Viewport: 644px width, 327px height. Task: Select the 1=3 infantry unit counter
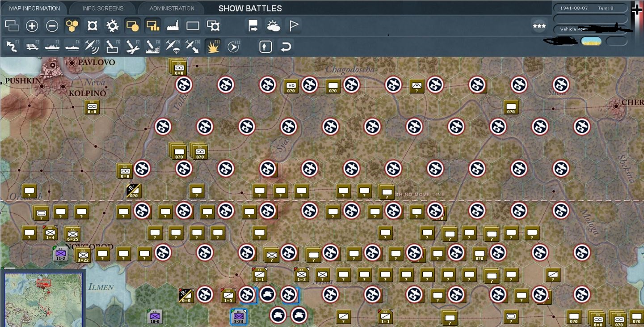tap(302, 275)
